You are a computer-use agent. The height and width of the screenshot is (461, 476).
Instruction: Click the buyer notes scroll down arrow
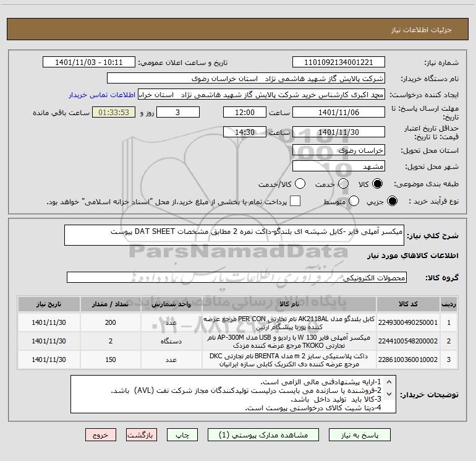[389, 394]
